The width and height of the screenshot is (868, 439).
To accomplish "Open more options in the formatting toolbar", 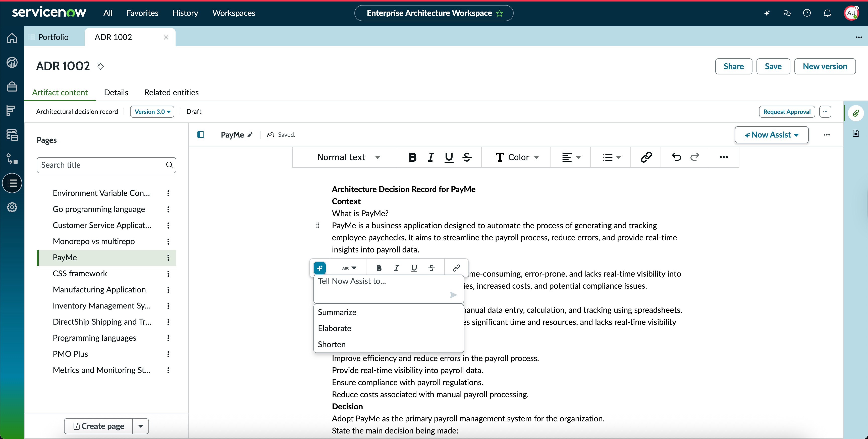I will tap(724, 157).
